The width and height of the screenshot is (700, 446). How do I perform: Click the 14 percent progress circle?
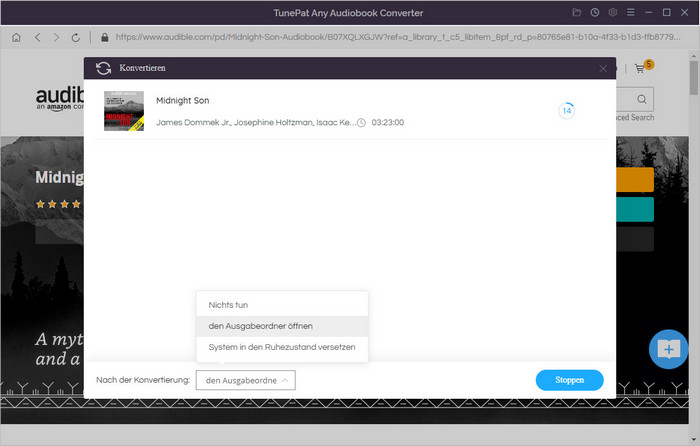tap(567, 111)
